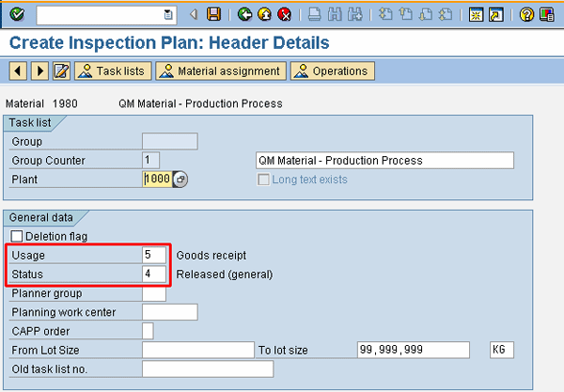
Task: Click the Save floppy disk icon
Action: pos(213,14)
